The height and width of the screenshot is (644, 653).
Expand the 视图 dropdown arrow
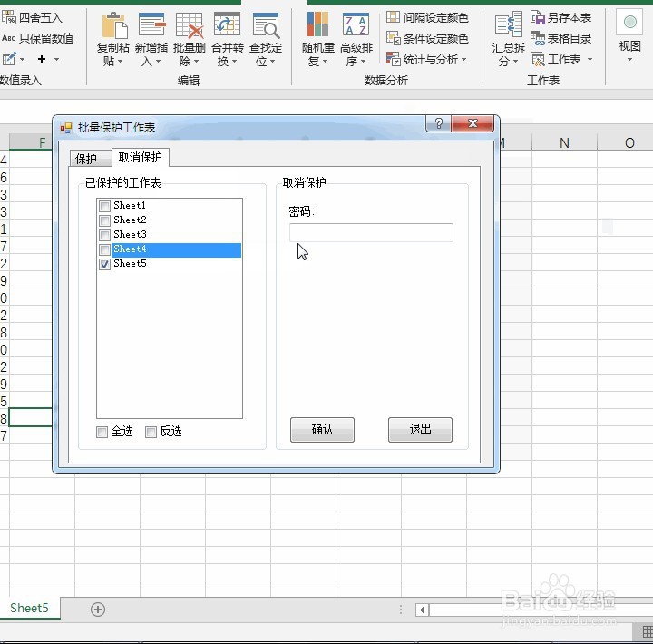coord(629,60)
